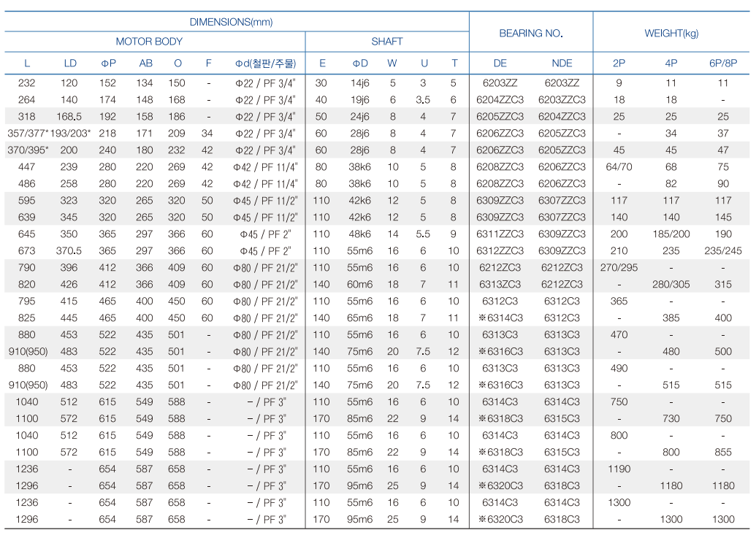Click the L value 673

pos(26,251)
